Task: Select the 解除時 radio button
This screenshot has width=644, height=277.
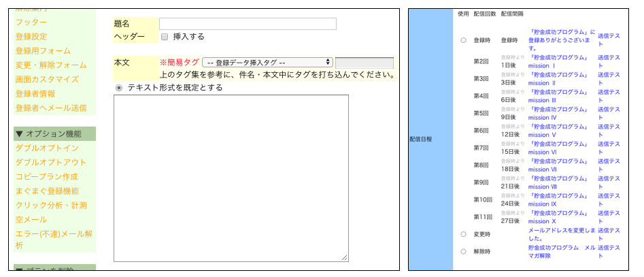Action: (x=463, y=252)
